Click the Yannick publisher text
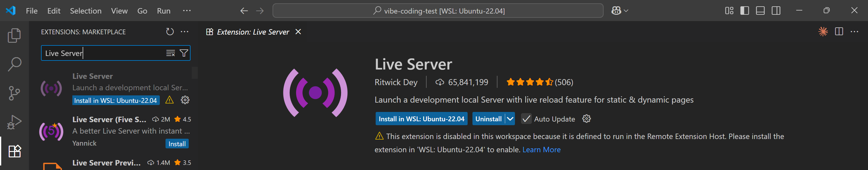This screenshot has height=170, width=868. tap(84, 144)
